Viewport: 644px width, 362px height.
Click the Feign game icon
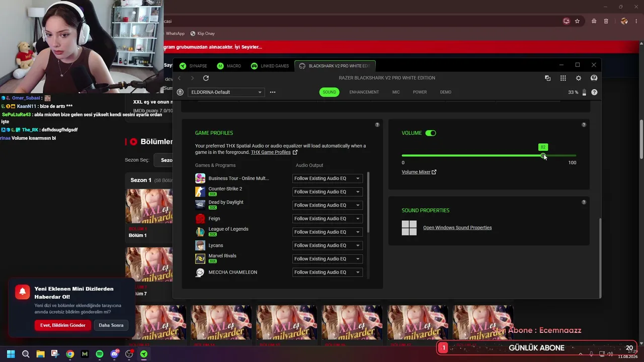(x=200, y=219)
